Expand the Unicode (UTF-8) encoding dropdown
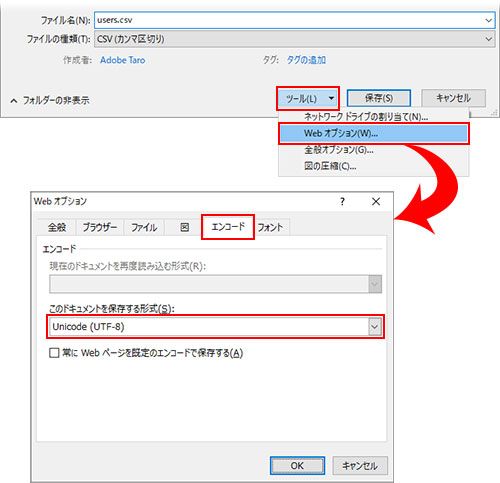 tap(374, 327)
